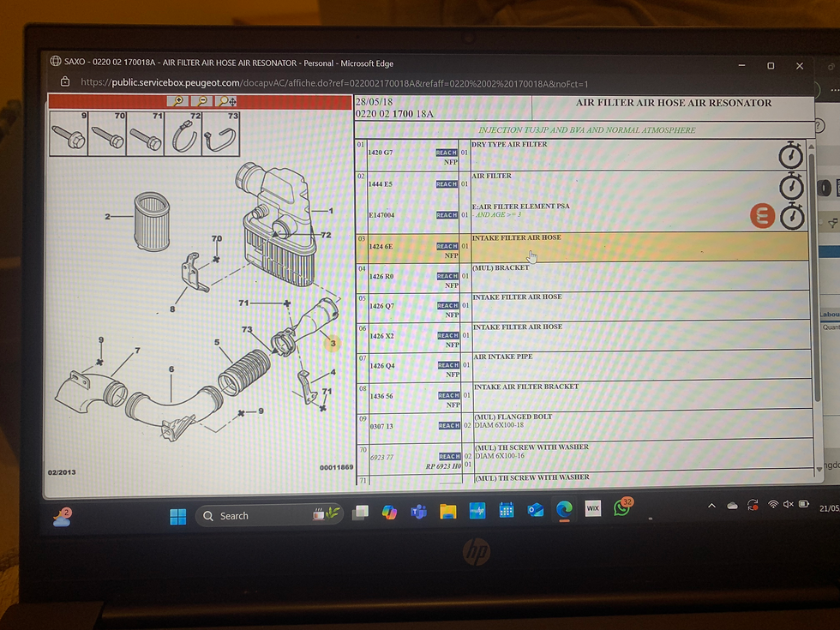Image resolution: width=840 pixels, height=630 pixels.
Task: Select part number 1426 X2
Action: coord(381,336)
